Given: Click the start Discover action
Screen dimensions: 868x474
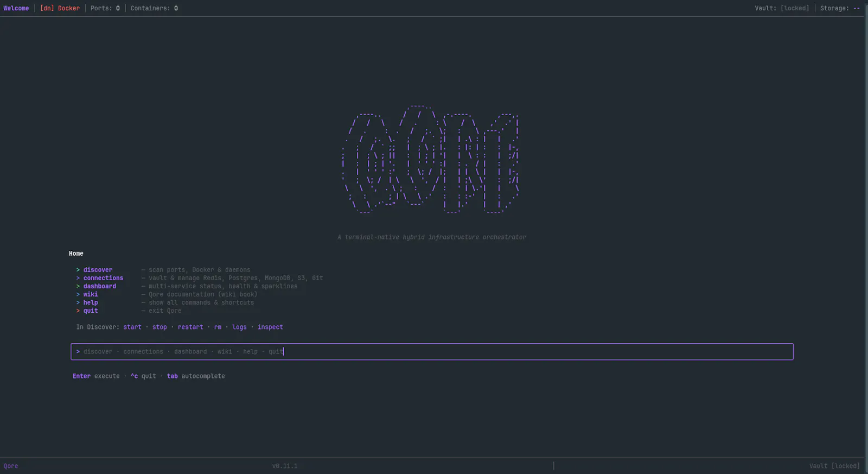Looking at the screenshot, I should 132,327.
